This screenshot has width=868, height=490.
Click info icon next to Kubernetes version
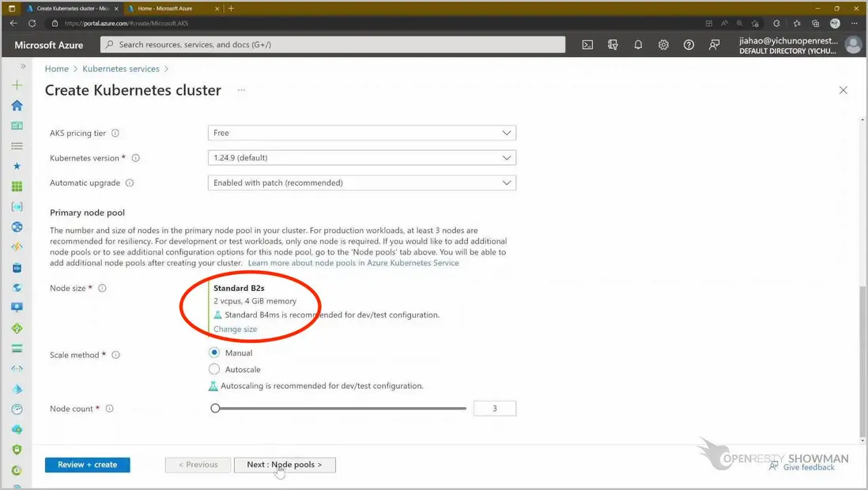click(136, 158)
